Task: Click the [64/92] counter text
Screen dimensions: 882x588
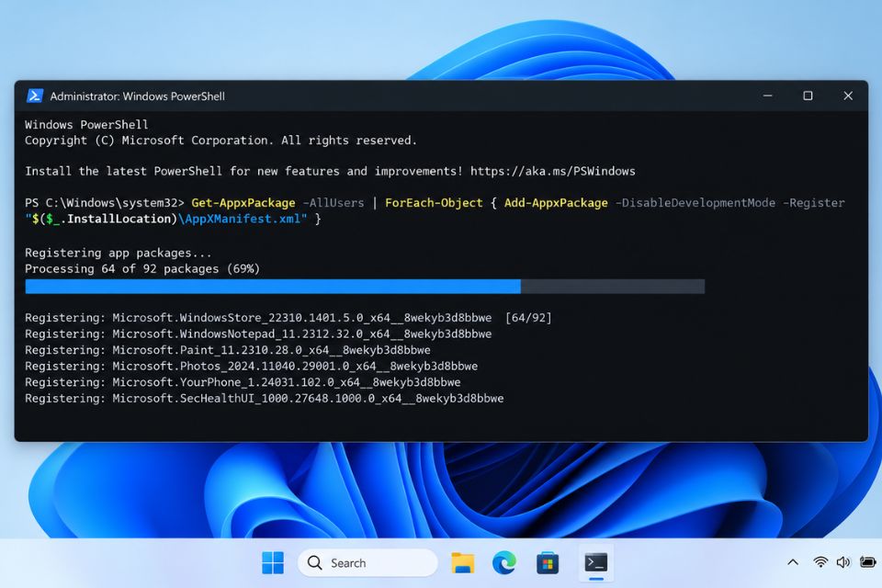Action: pyautogui.click(x=528, y=318)
